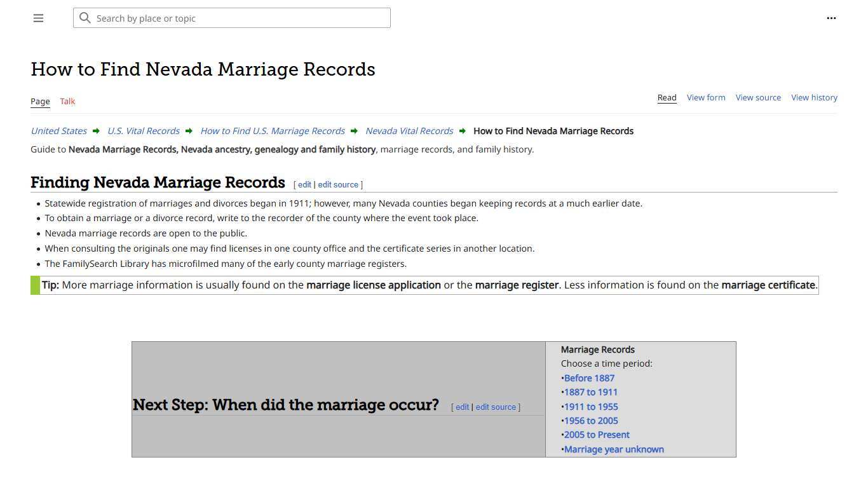Open the ellipsis more-options menu
Viewport: 868px width, 488px height.
[831, 18]
